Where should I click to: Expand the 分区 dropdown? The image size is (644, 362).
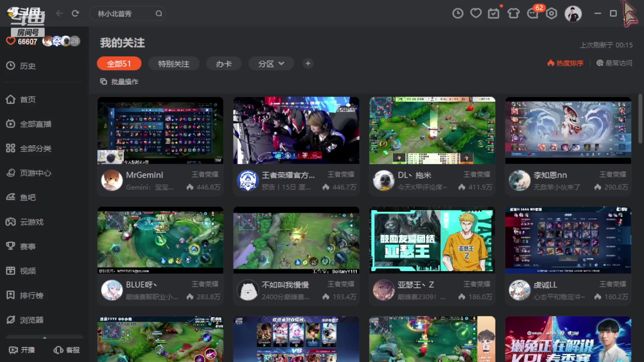[271, 64]
